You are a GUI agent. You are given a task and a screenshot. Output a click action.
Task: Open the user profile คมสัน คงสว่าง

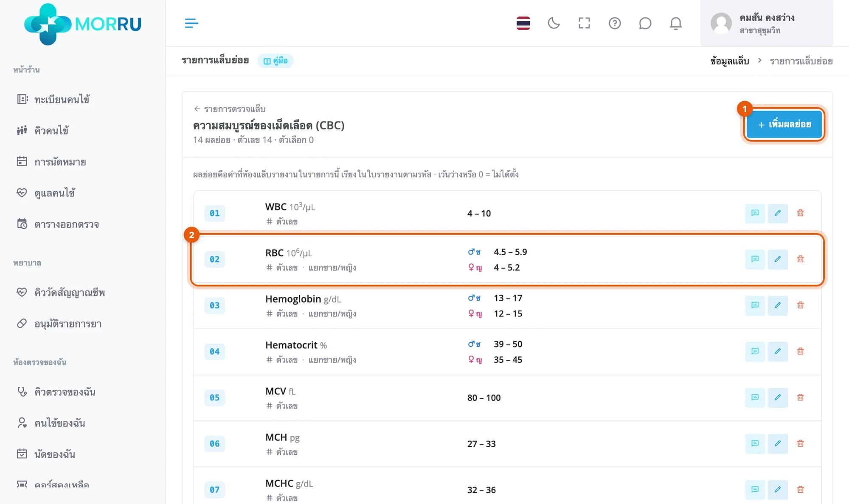(766, 23)
